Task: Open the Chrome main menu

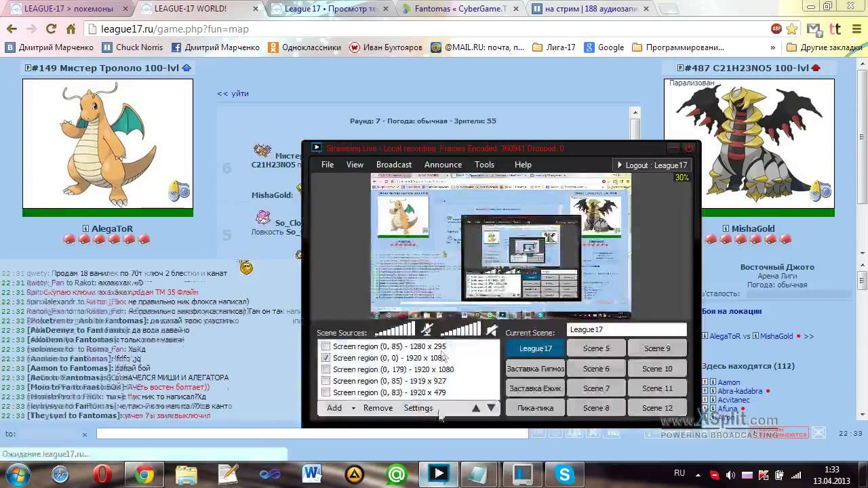Action: pos(855,29)
